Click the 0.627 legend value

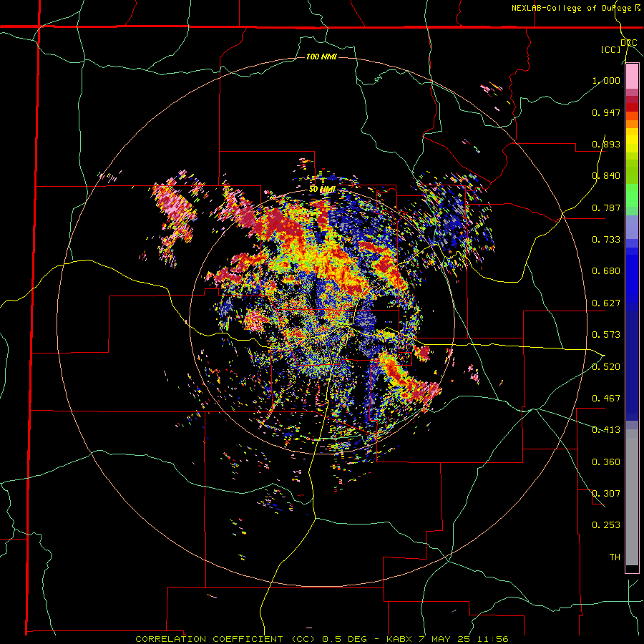pyautogui.click(x=606, y=303)
